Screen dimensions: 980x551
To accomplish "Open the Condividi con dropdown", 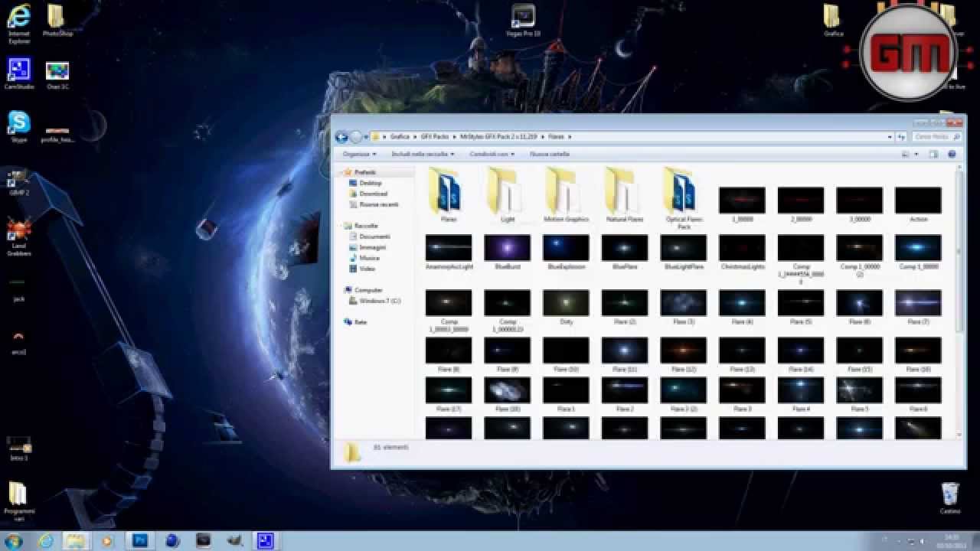I will pyautogui.click(x=493, y=154).
